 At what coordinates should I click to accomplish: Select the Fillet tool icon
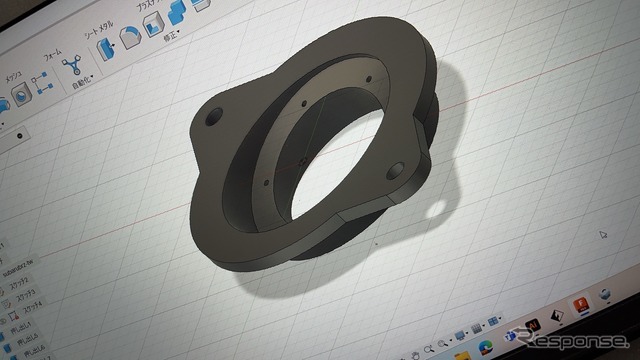tap(130, 37)
